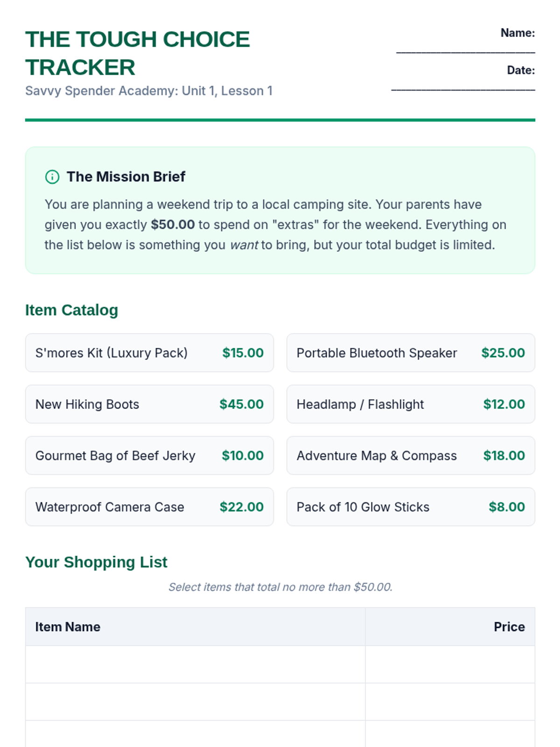Select the Portable Bluetooth Speaker card
This screenshot has height=747, width=560.
(x=411, y=353)
